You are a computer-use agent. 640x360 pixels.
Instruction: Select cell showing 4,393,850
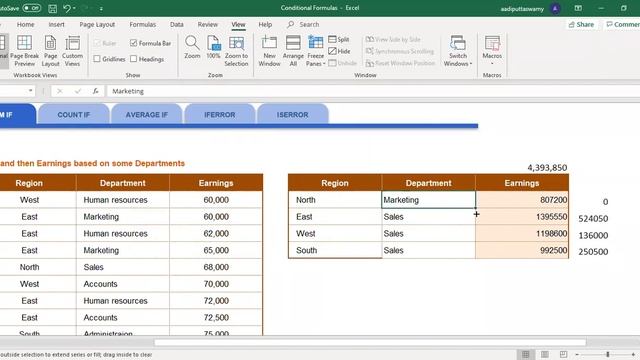pyautogui.click(x=547, y=167)
